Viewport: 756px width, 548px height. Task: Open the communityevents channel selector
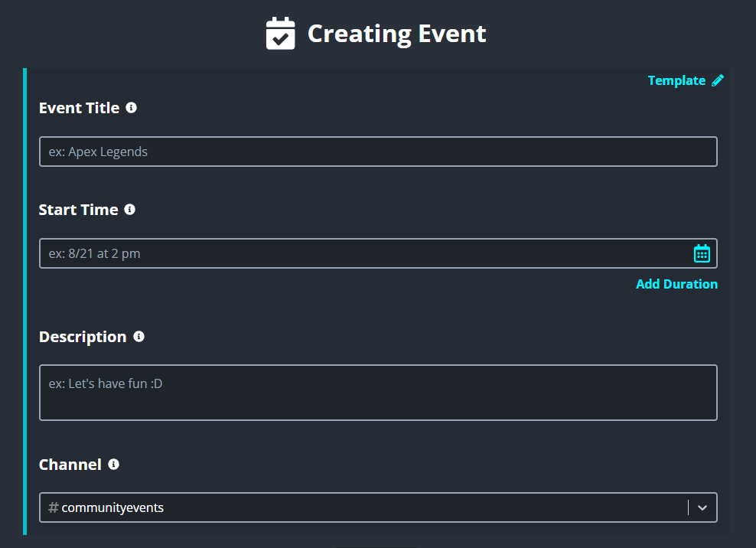click(378, 507)
